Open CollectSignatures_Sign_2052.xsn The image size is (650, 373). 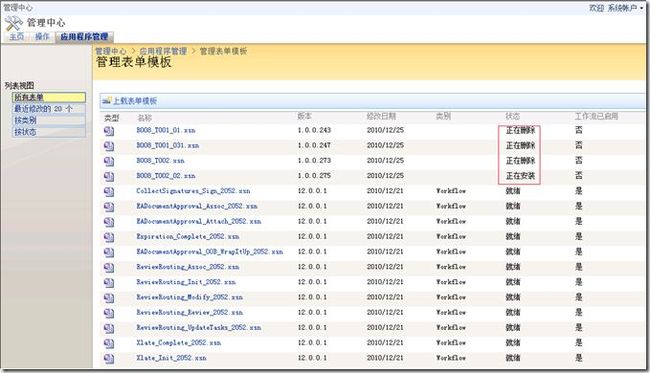click(x=193, y=191)
